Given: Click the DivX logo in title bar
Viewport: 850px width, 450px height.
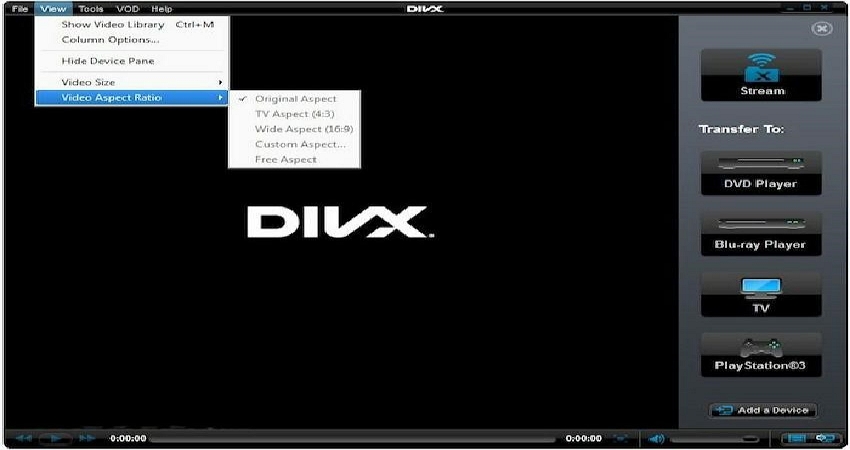Looking at the screenshot, I should coord(425,9).
